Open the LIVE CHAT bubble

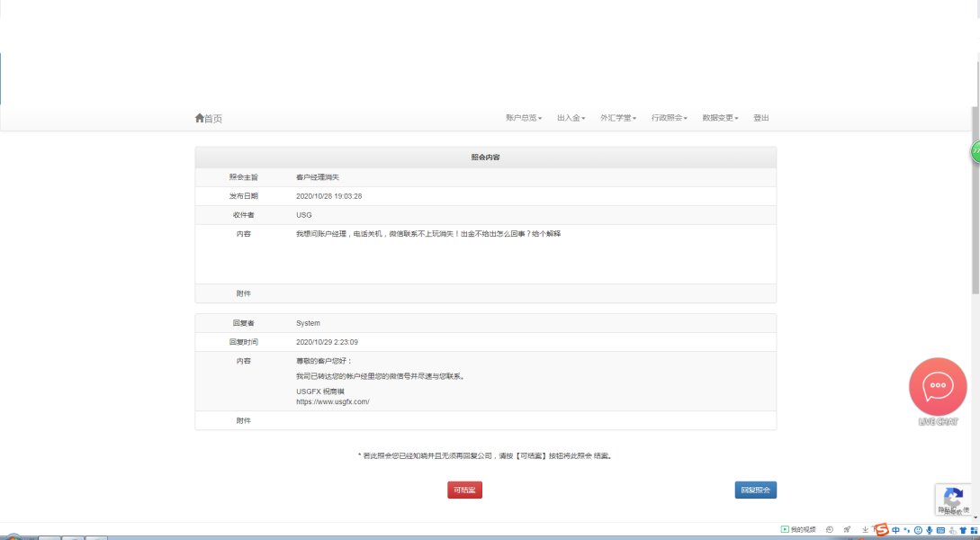click(x=938, y=386)
